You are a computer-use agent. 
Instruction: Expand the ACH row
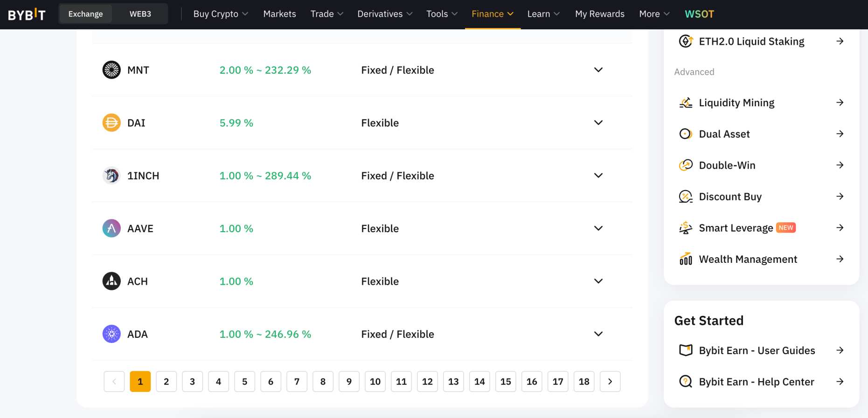598,281
